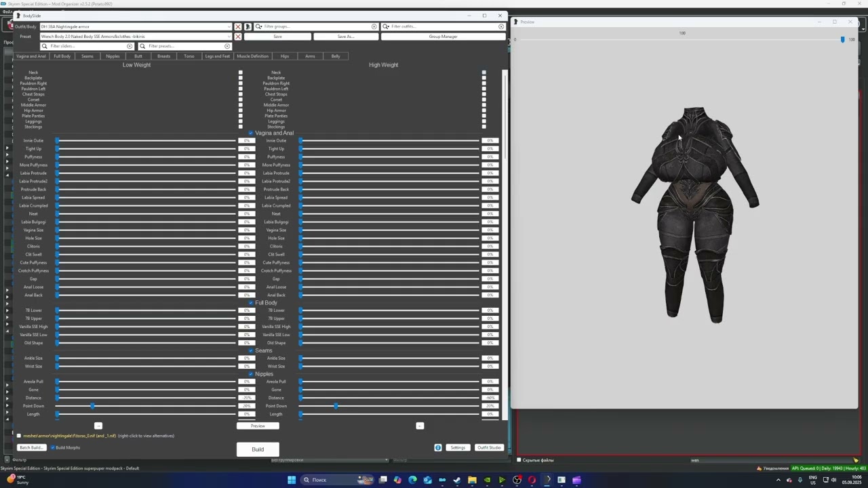868x488 pixels.
Task: Select the Torso category tab
Action: (189, 56)
